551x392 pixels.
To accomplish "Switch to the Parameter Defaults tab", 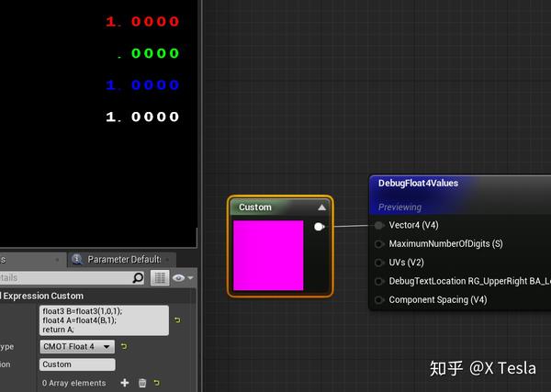I will tap(121, 259).
